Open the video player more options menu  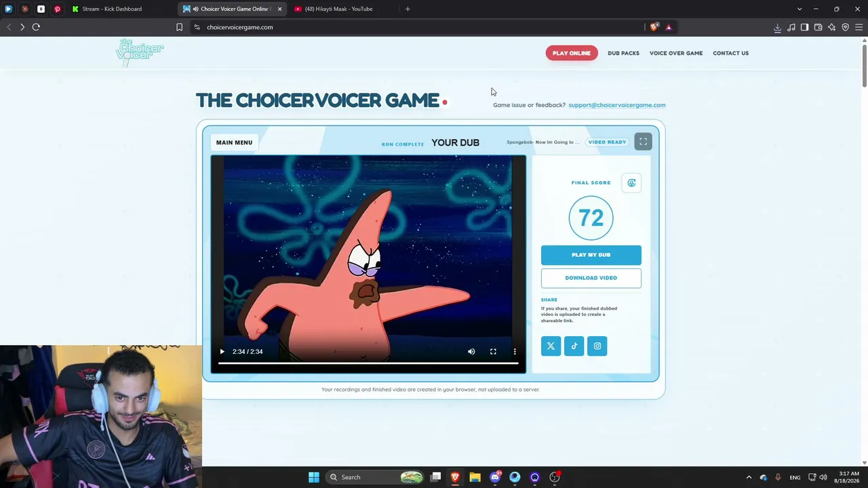[x=515, y=352]
